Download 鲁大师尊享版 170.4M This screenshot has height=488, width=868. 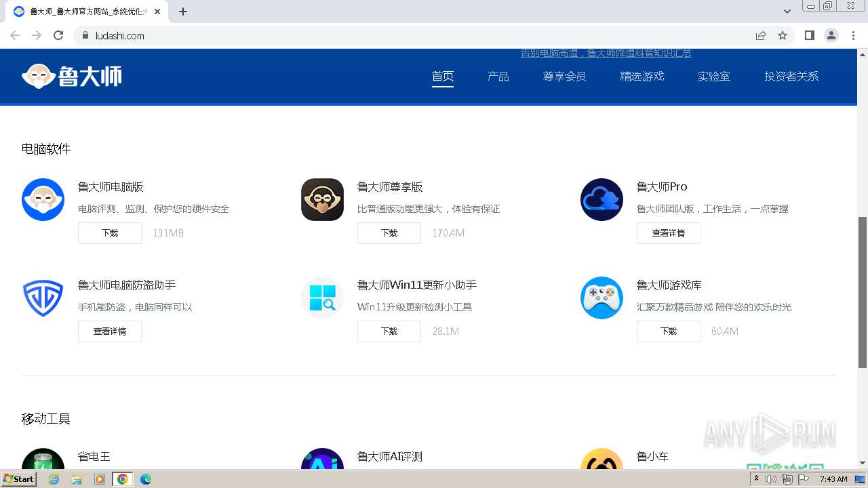pyautogui.click(x=389, y=233)
